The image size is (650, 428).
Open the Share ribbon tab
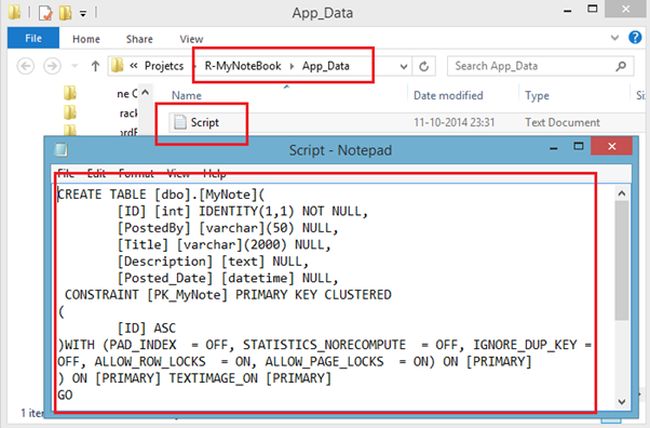point(139,39)
